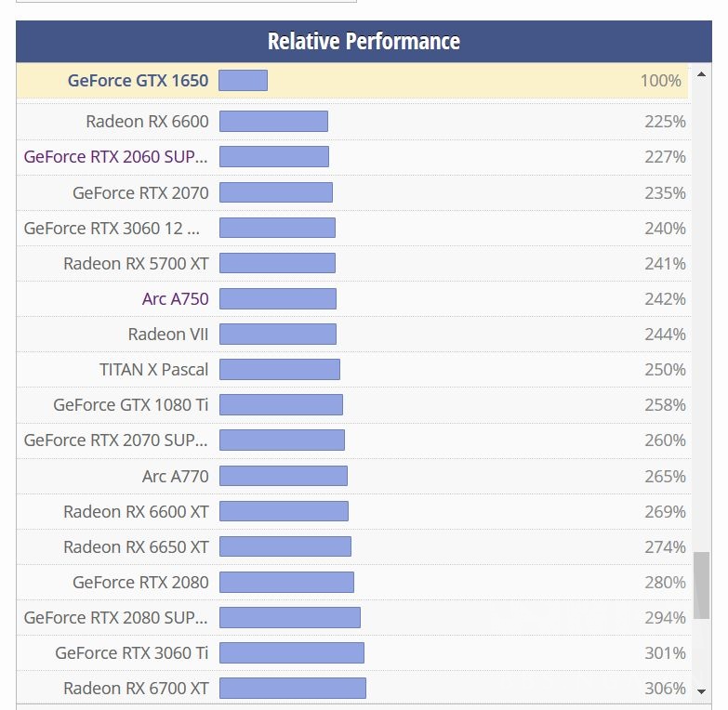Select the TITAN X Pascal link
Screen dimensions: 728x710
tap(153, 370)
